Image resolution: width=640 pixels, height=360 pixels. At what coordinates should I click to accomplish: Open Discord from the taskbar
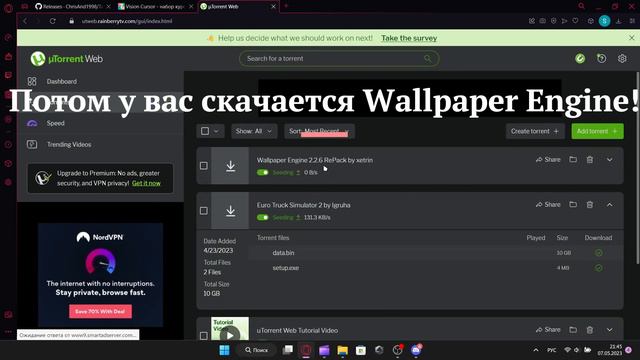pos(416,350)
